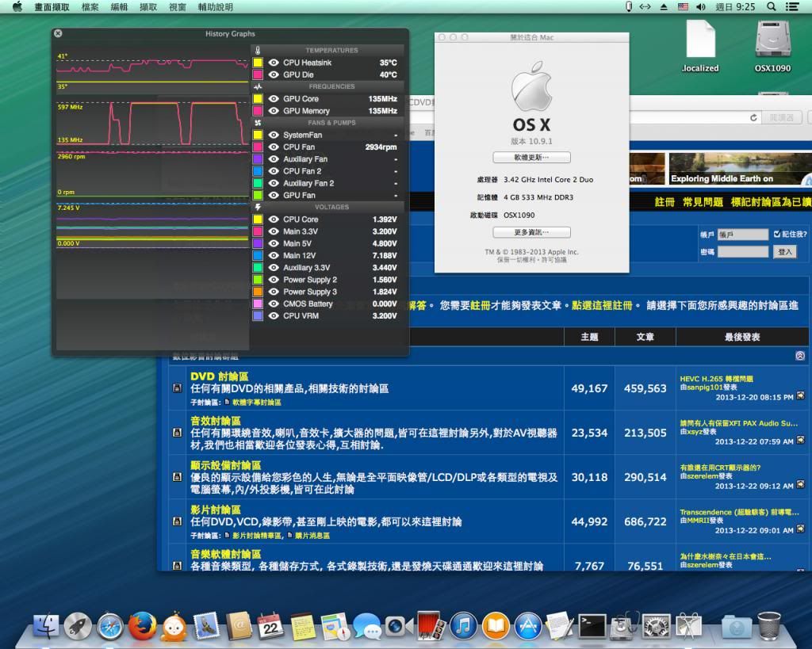The image size is (812, 649).
Task: Select the OSX1090 drive icon on the desktop
Action: pyautogui.click(x=772, y=45)
